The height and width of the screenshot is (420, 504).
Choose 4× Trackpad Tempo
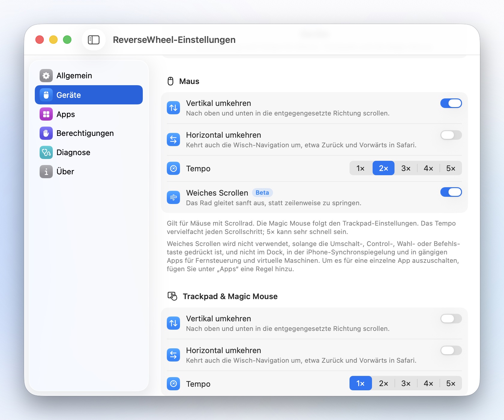tap(428, 383)
